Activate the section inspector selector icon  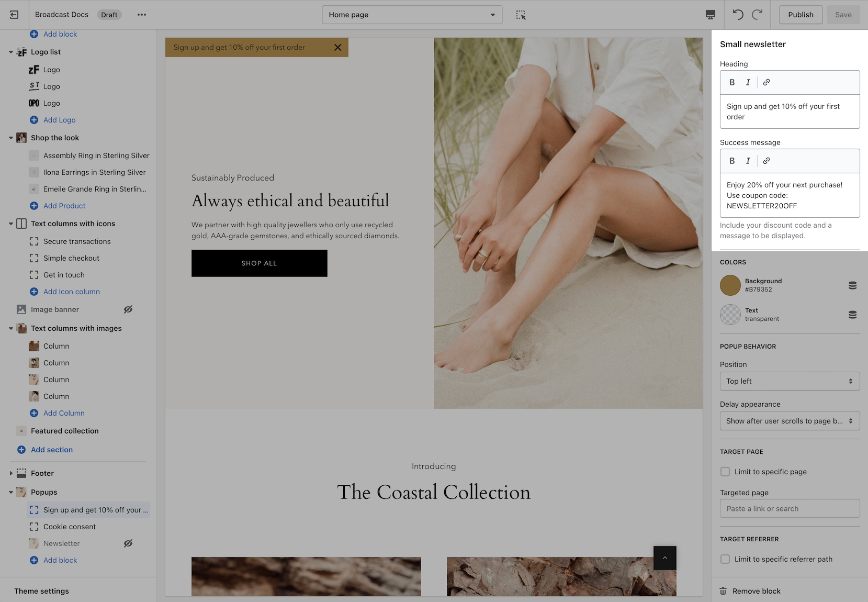521,15
